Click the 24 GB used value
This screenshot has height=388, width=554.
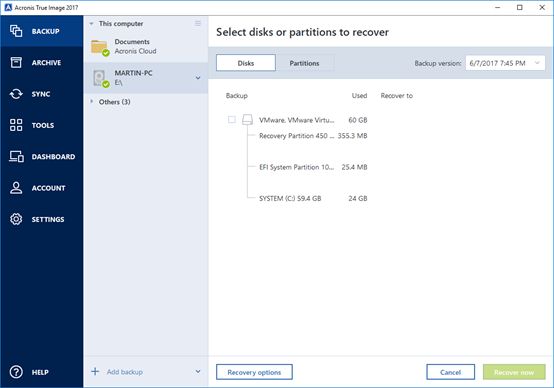pyautogui.click(x=358, y=198)
